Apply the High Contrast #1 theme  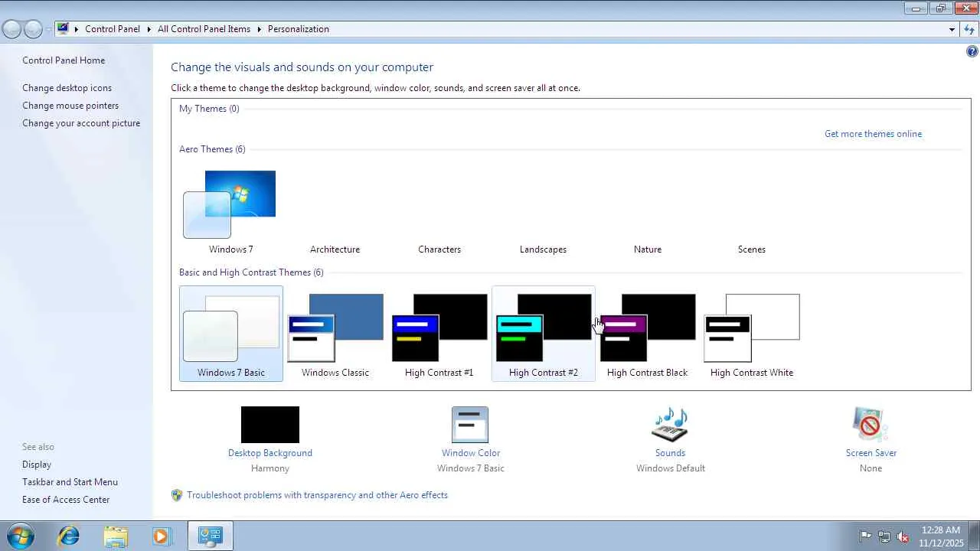pos(439,334)
